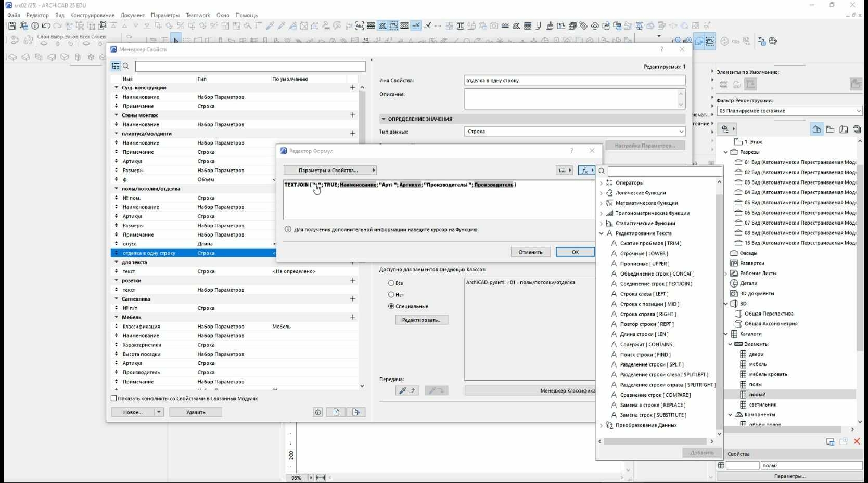
Task: Click the tree object icon in main toolbar
Action: pos(595,25)
